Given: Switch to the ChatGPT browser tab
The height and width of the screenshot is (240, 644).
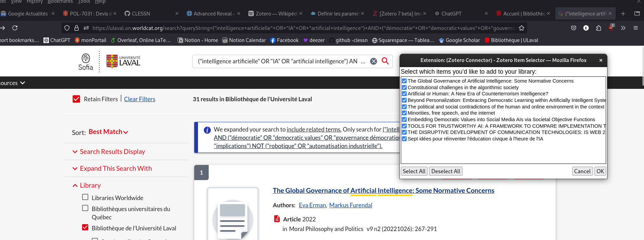Looking at the screenshot, I should click(451, 14).
